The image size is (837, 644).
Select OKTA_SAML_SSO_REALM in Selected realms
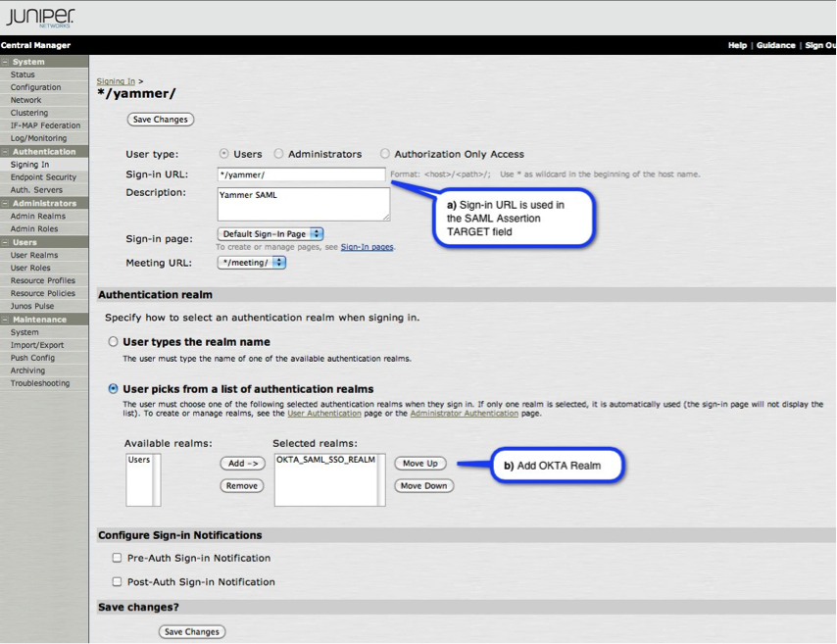(325, 460)
